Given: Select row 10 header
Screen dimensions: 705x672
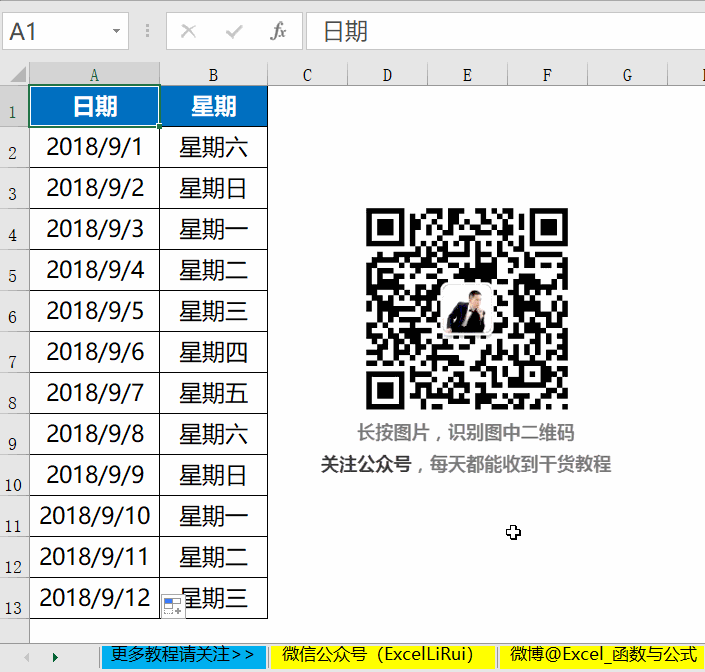Looking at the screenshot, I should (x=14, y=475).
